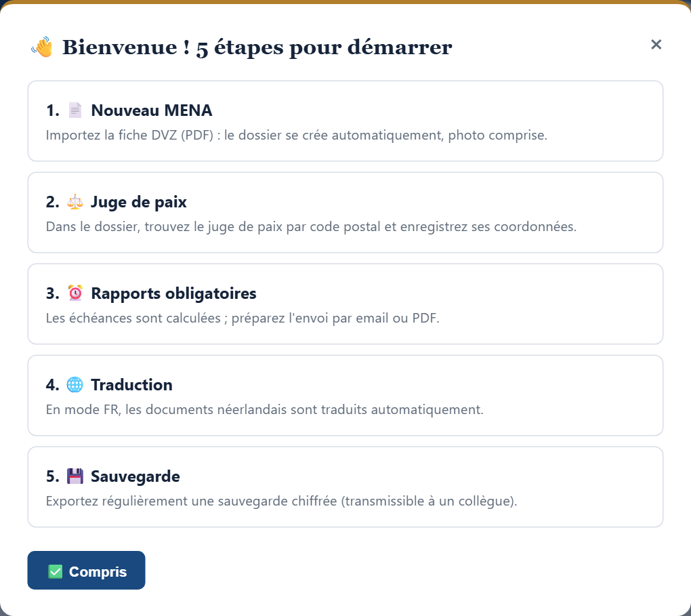Image resolution: width=691 pixels, height=616 pixels.
Task: Click the scales icon beside Juge de paix
Action: point(75,202)
